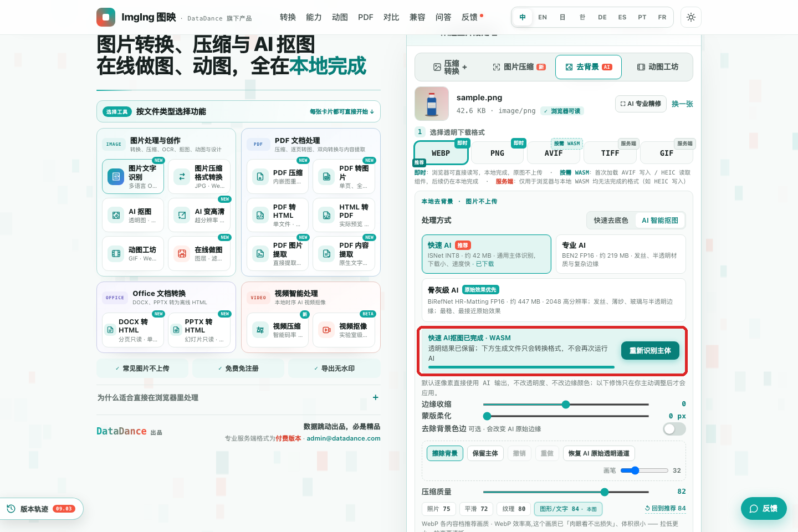Open the PDF menu in top navigation
The width and height of the screenshot is (798, 532).
click(366, 17)
